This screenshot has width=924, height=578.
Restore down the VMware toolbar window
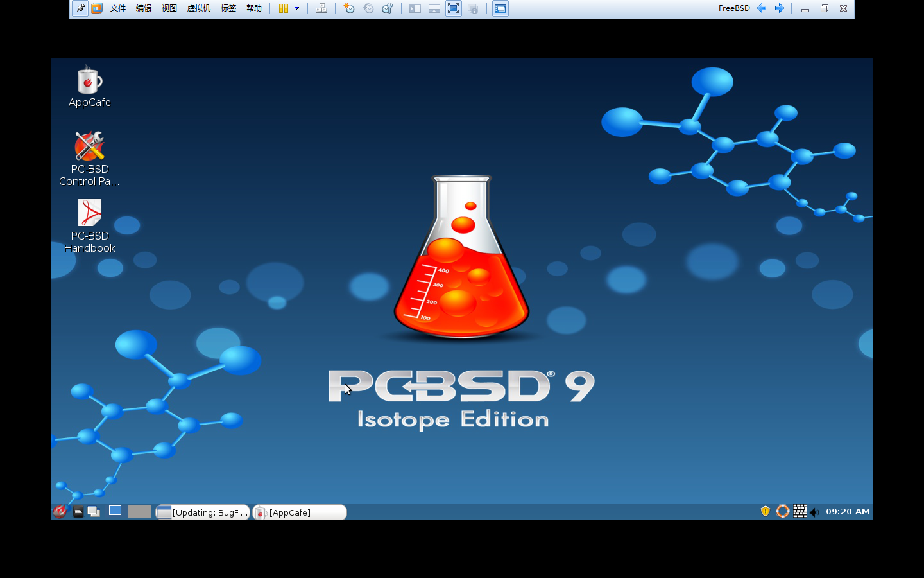[825, 8]
